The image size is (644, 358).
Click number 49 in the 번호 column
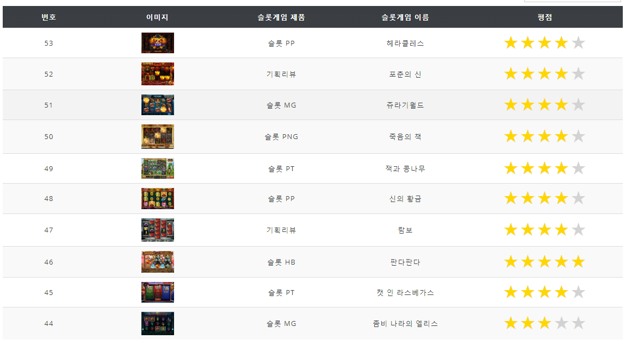point(48,168)
